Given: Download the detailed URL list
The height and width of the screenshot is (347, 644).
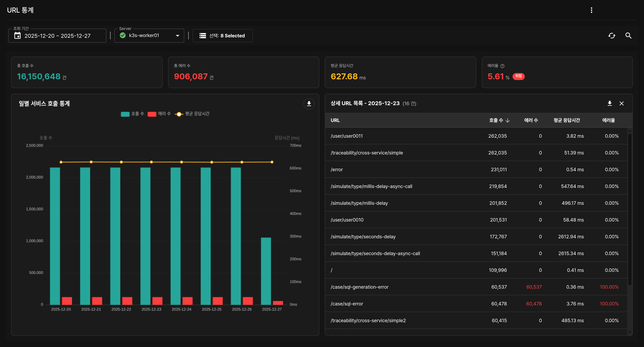Looking at the screenshot, I should point(610,103).
